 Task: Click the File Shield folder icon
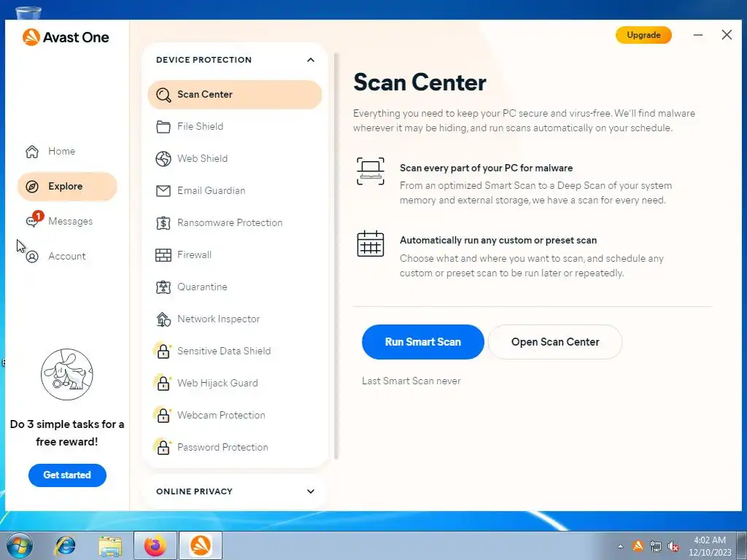pos(163,127)
